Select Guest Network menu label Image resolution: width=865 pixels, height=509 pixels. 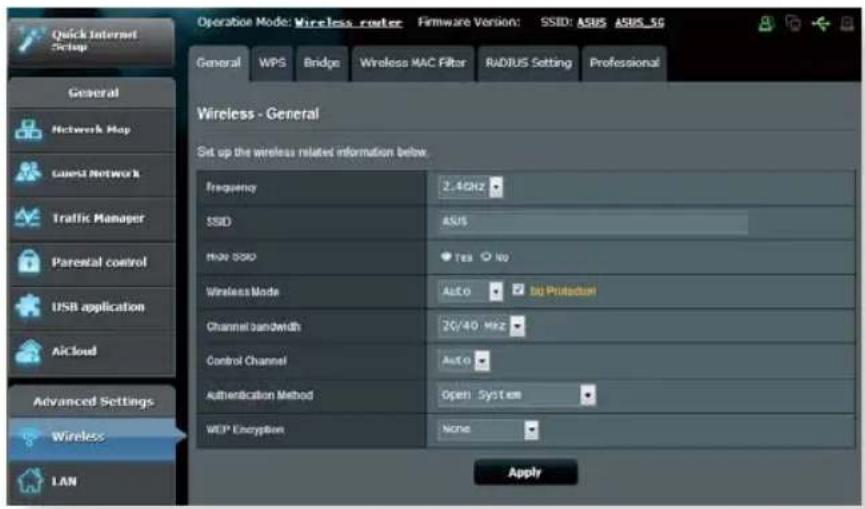coord(95,174)
